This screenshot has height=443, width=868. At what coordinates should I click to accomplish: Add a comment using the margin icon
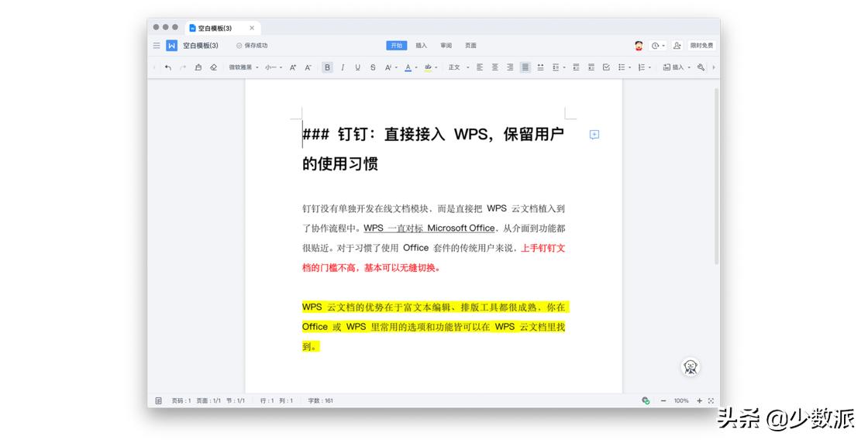pyautogui.click(x=594, y=135)
